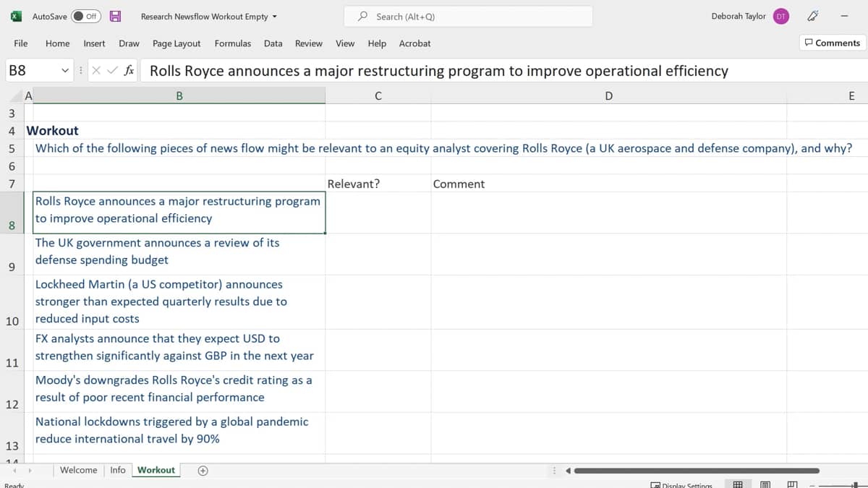Open the View ribbon tab
The height and width of the screenshot is (488, 868).
(345, 43)
